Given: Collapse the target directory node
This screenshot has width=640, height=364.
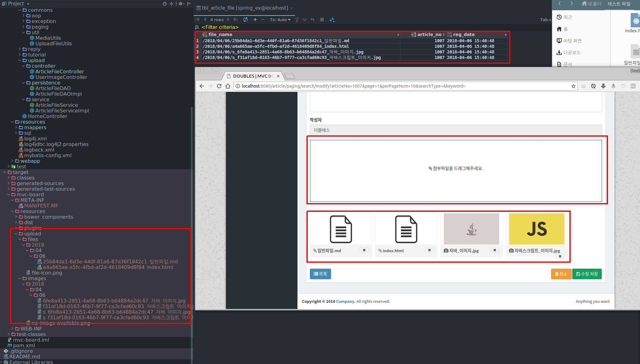Looking at the screenshot, I should pos(5,172).
